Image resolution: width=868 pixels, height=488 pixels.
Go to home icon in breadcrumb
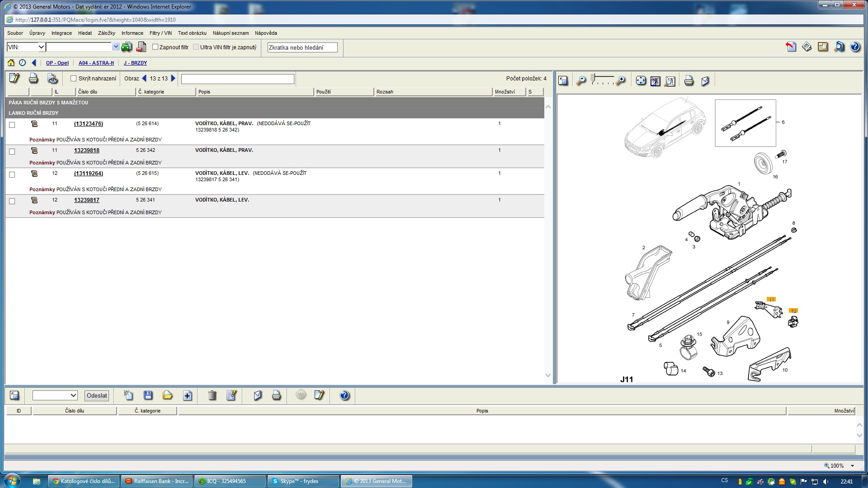11,63
